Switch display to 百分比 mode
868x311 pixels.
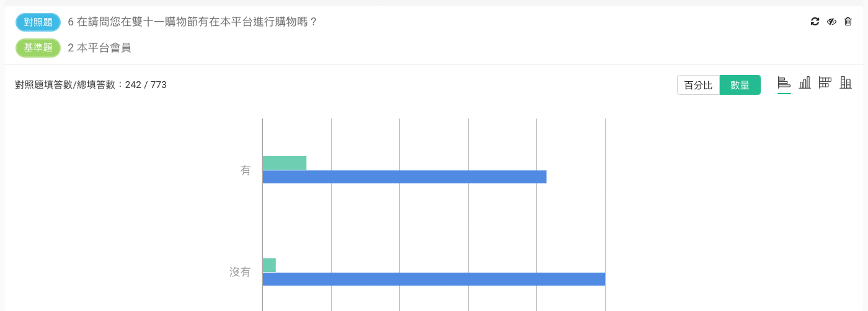coord(698,85)
